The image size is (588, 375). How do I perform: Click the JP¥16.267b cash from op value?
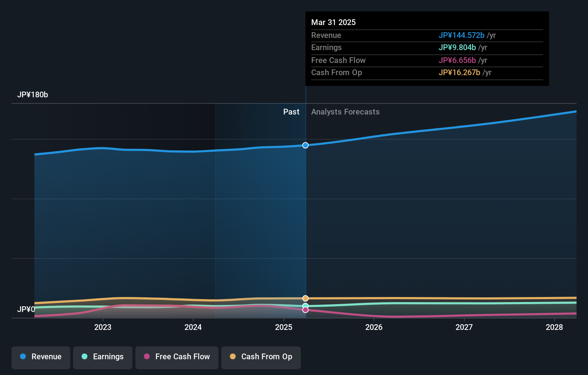tap(459, 72)
